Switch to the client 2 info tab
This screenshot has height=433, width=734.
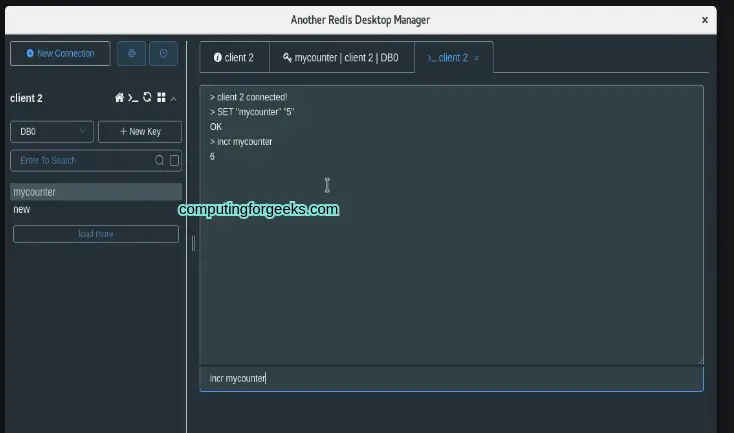tap(234, 58)
